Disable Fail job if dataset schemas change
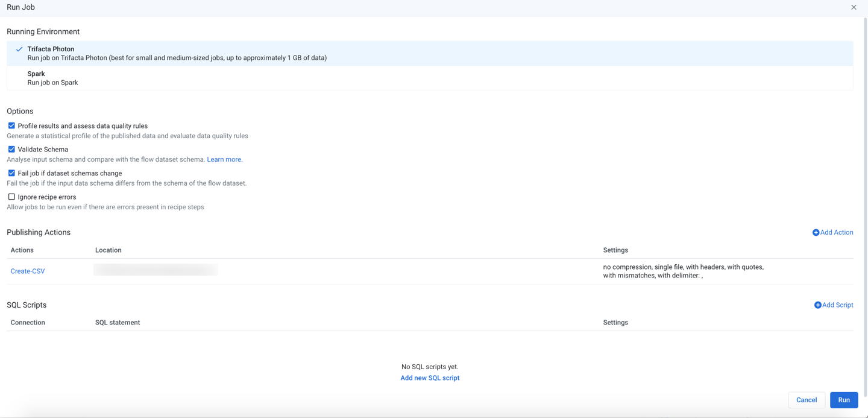Viewport: 868px width, 418px height. click(x=11, y=173)
